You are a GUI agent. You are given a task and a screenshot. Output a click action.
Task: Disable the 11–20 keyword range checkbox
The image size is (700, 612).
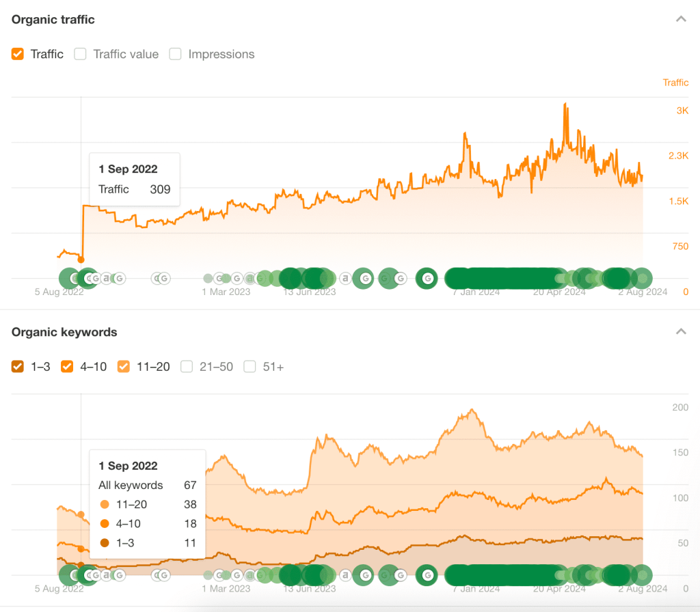(x=123, y=367)
